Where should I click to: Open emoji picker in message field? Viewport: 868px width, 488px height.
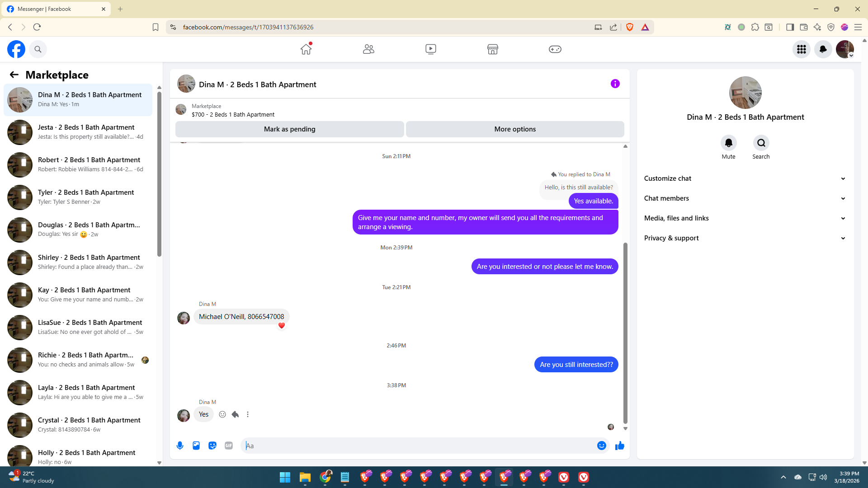coord(601,446)
